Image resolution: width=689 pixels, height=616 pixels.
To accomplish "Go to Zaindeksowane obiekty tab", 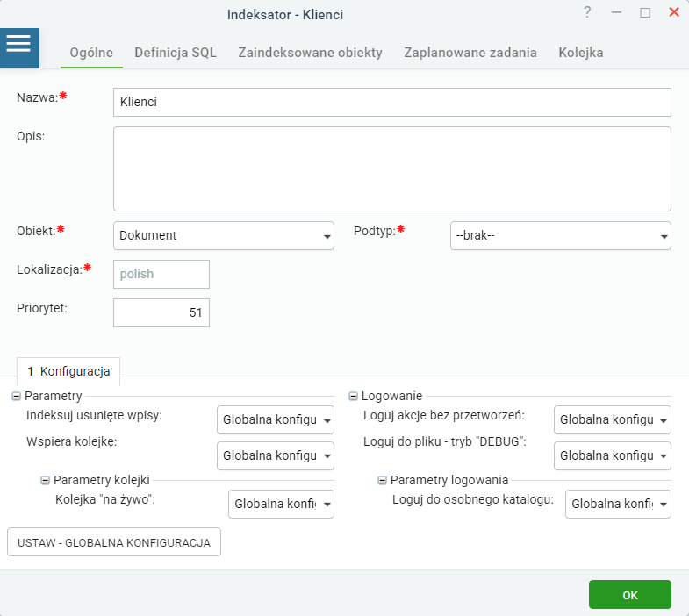I will pyautogui.click(x=310, y=53).
